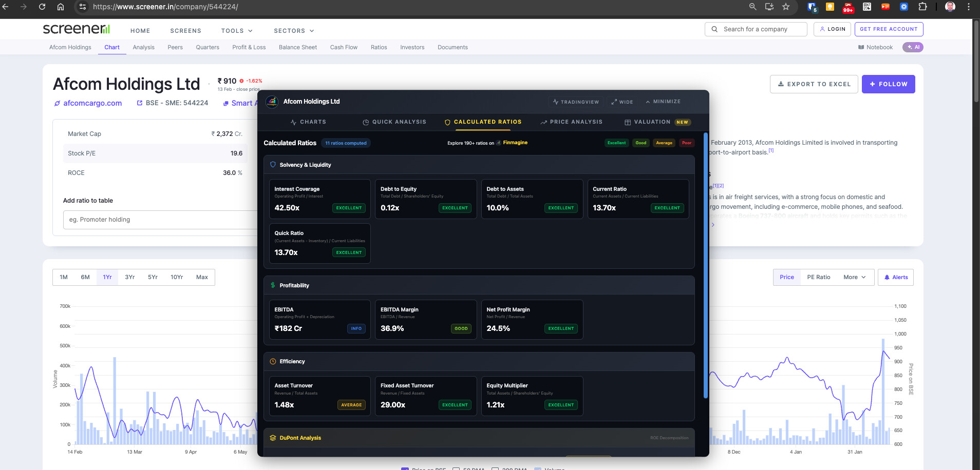This screenshot has width=980, height=470.
Task: Select the 6M chart time range
Action: pos(85,277)
